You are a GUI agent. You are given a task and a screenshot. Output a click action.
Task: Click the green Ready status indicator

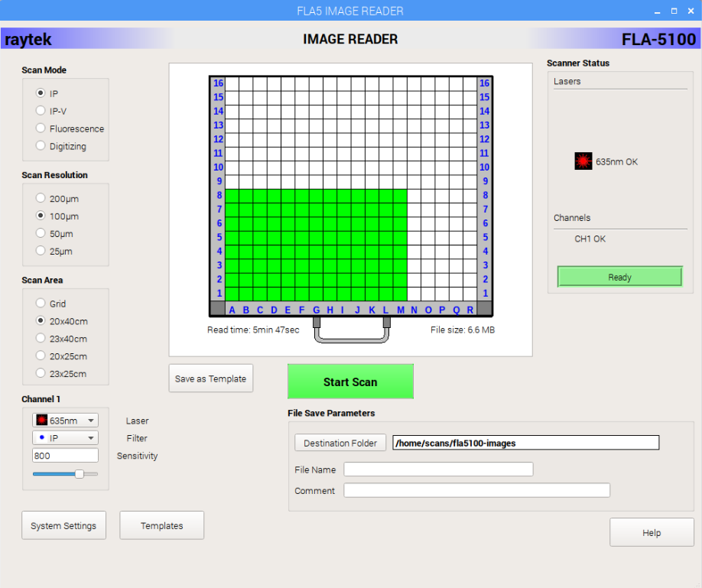(x=619, y=276)
